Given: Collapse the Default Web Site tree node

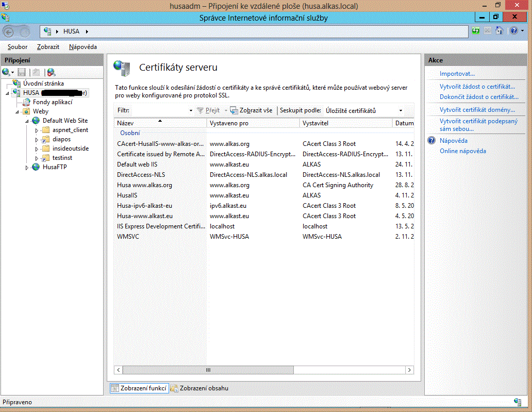Looking at the screenshot, I should coord(27,121).
